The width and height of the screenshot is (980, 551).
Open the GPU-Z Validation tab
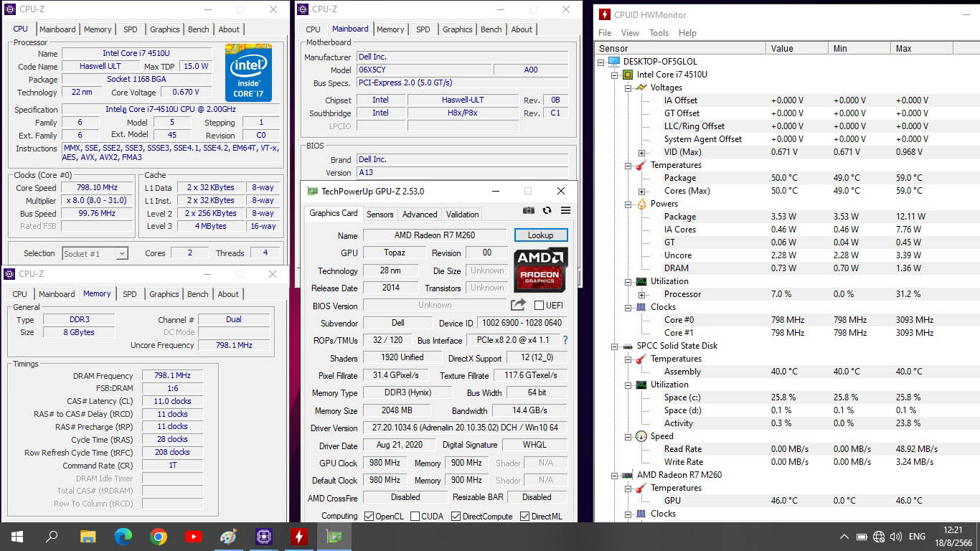462,214
